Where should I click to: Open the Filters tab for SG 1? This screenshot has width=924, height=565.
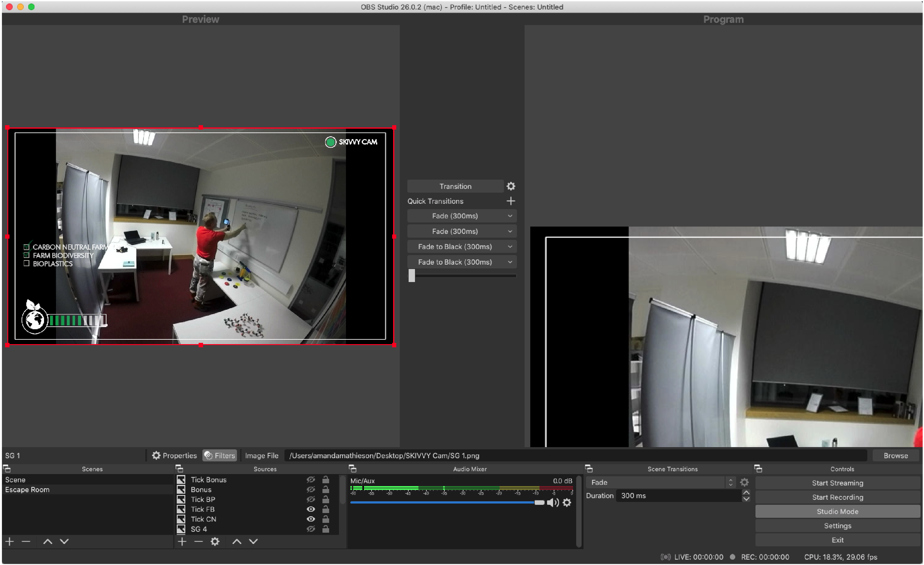click(220, 455)
